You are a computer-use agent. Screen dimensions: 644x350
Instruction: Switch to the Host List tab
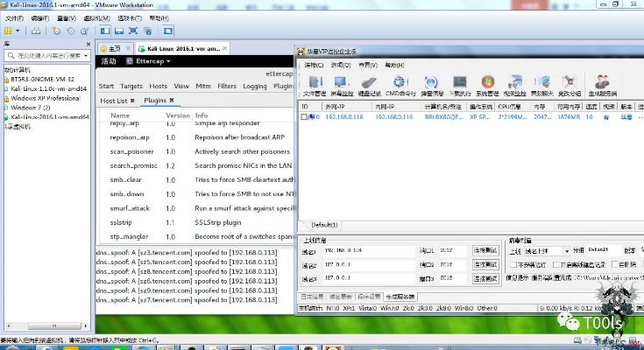115,101
